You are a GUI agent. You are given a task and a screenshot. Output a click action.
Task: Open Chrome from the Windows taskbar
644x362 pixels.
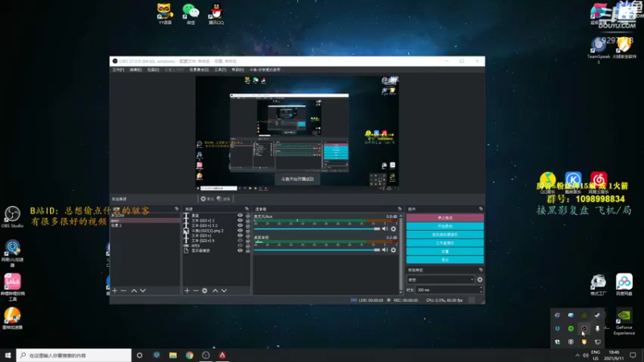coord(189,356)
